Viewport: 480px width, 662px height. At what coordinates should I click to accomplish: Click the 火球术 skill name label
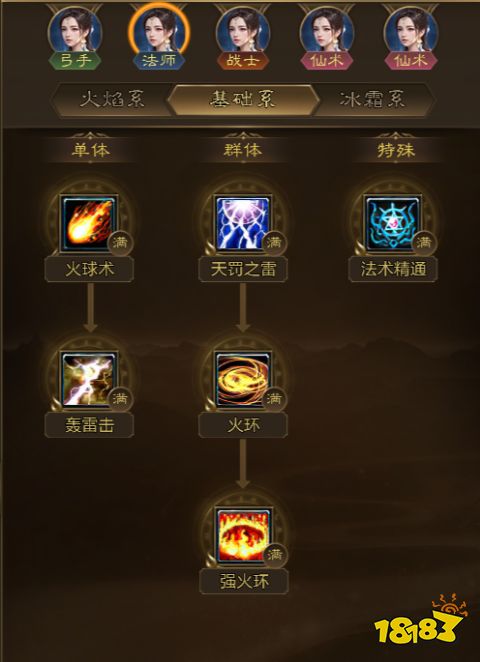(x=89, y=269)
